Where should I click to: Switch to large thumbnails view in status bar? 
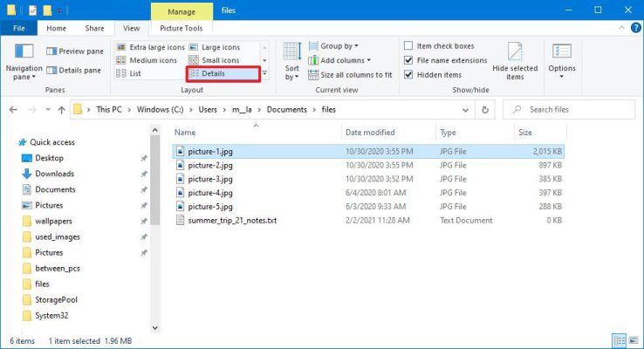tap(633, 340)
